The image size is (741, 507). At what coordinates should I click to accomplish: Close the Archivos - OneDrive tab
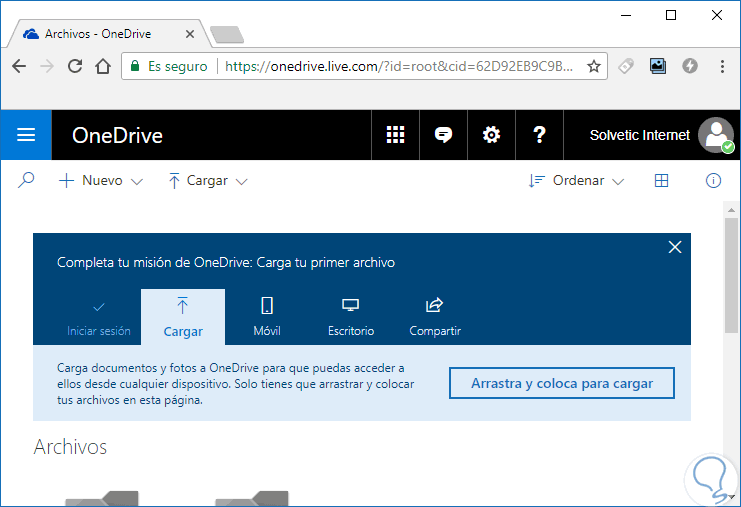click(x=190, y=34)
